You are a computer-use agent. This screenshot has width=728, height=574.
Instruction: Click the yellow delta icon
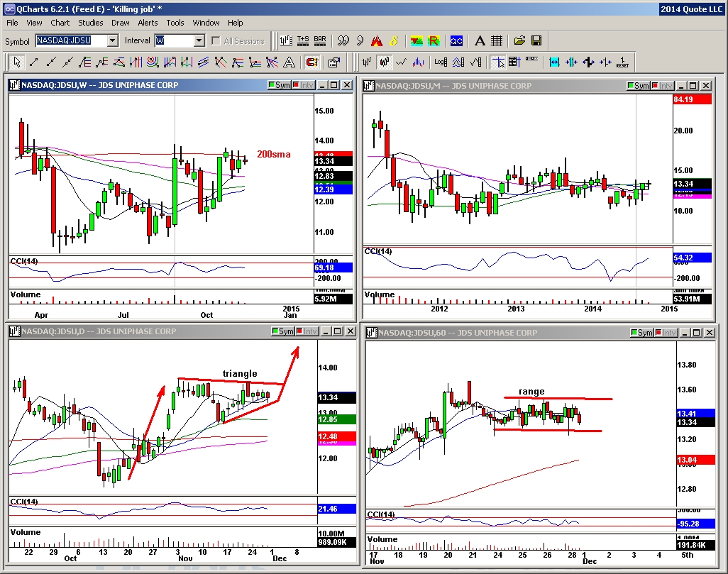[x=394, y=41]
